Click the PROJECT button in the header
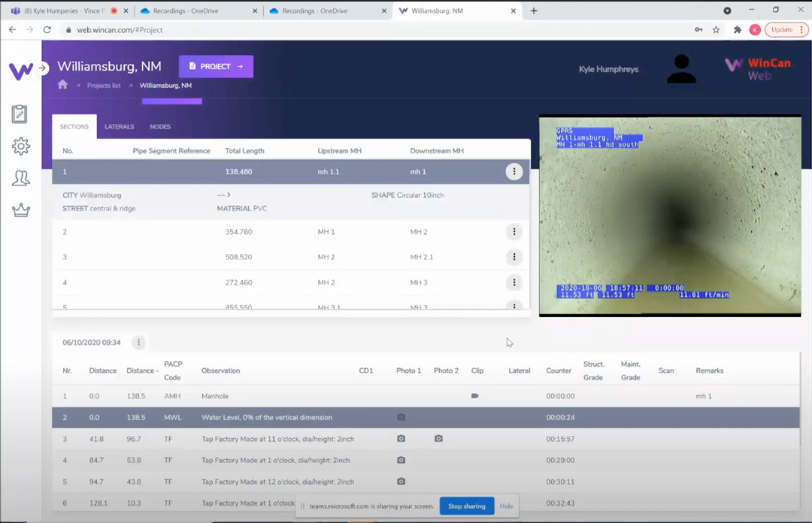812x523 pixels. coord(216,66)
